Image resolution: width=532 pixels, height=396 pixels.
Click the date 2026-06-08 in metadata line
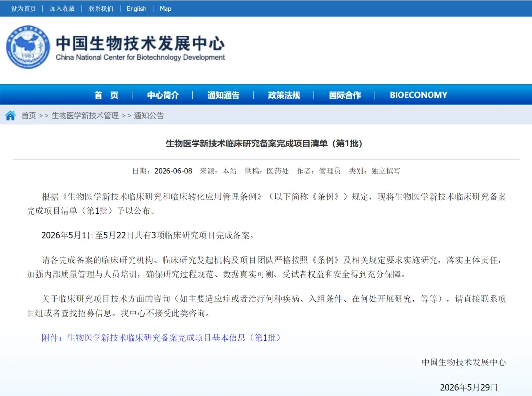[x=173, y=171]
